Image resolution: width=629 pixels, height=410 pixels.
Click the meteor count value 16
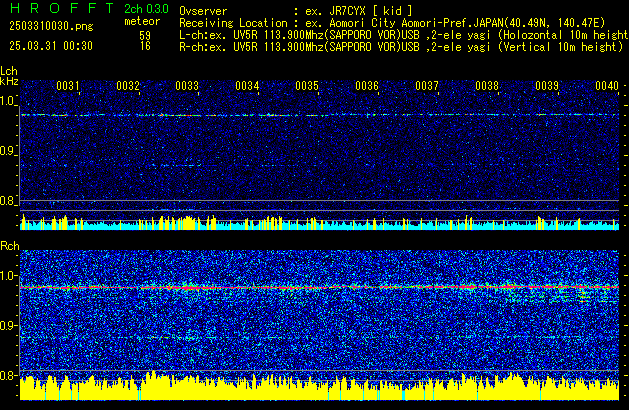pyautogui.click(x=145, y=46)
